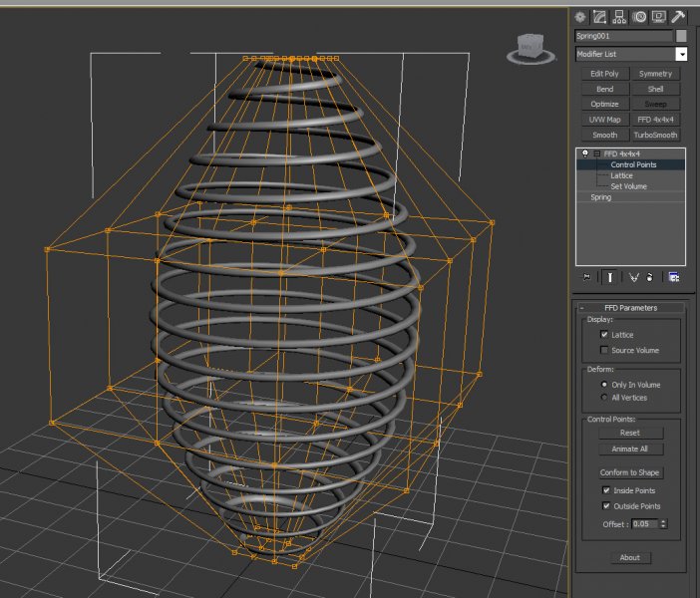Open the Motion command panel tab
700x598 pixels.
click(639, 17)
